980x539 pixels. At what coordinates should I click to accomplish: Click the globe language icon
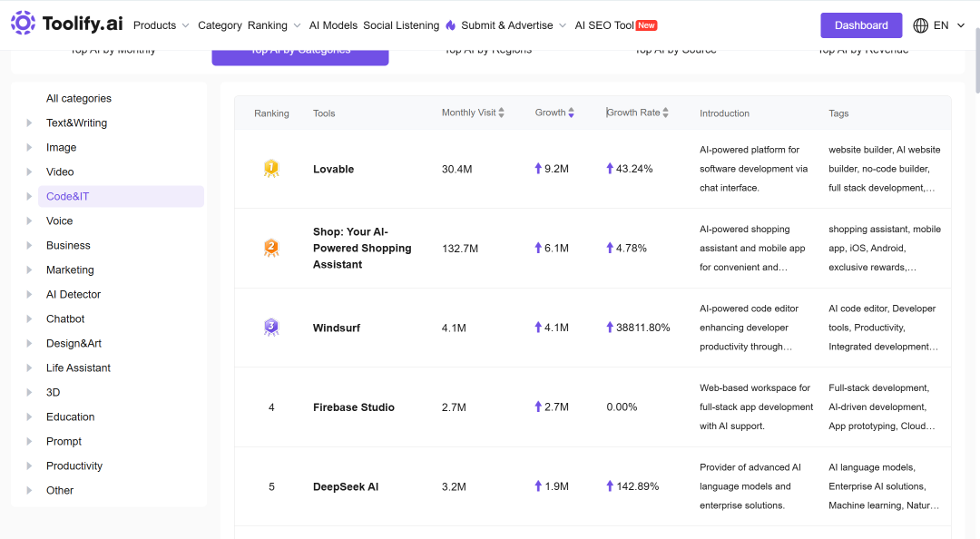tap(921, 25)
